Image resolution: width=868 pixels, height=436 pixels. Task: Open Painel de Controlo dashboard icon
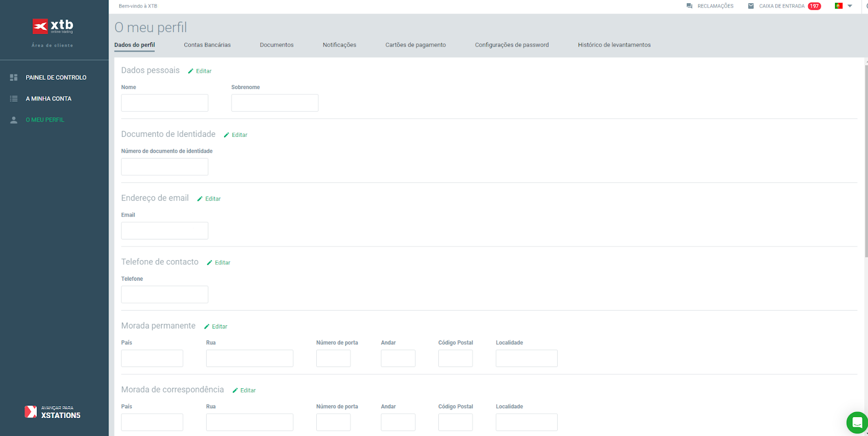point(14,78)
